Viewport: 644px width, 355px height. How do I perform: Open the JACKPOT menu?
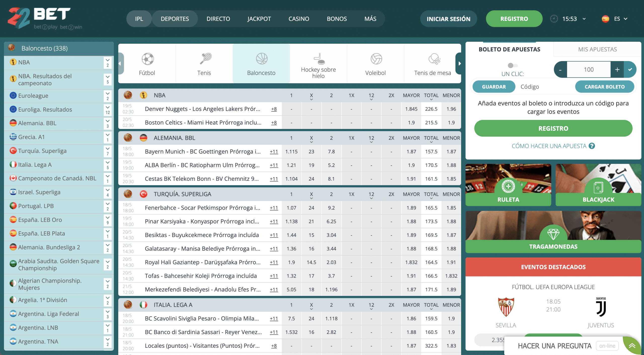tap(259, 19)
